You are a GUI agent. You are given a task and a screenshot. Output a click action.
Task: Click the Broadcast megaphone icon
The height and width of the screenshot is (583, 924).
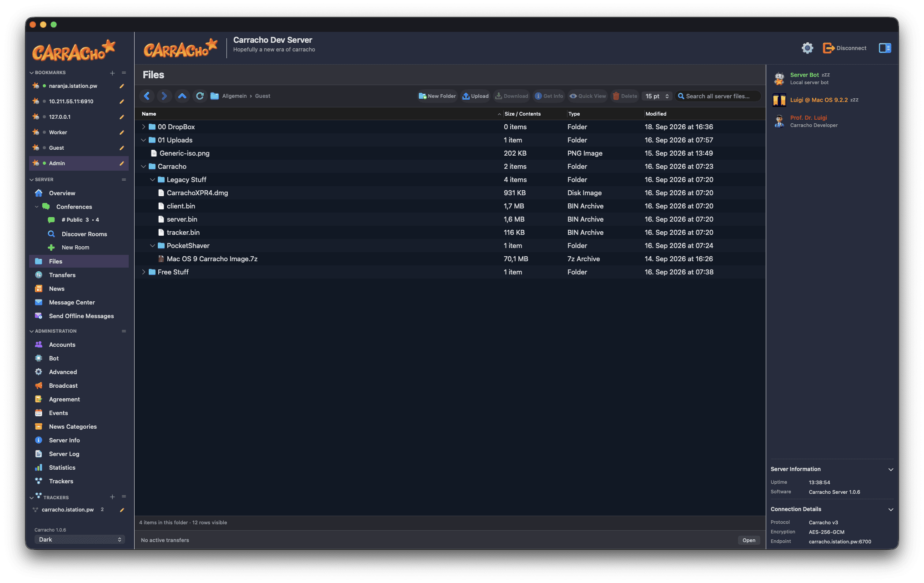39,385
